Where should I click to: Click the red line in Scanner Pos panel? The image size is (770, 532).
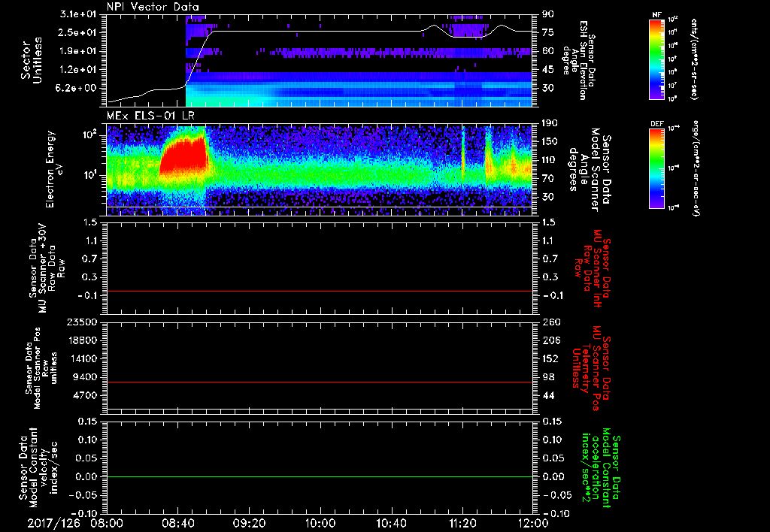click(x=319, y=382)
